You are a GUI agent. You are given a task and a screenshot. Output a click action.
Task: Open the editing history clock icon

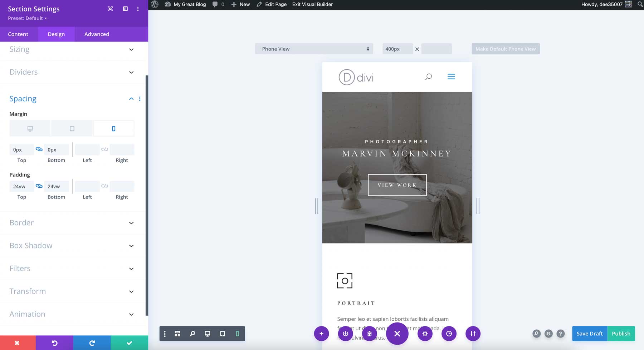[449, 334]
